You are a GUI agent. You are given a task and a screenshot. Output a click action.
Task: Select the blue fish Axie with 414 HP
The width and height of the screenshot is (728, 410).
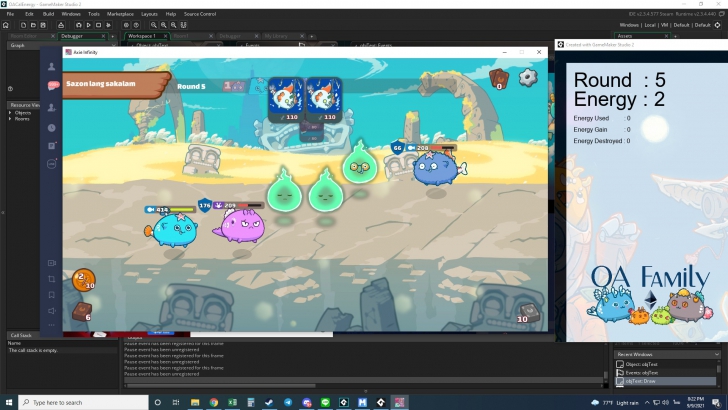tap(173, 229)
